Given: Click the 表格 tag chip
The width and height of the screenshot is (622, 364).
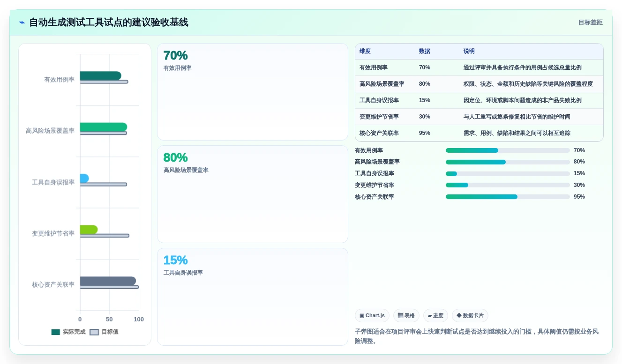Looking at the screenshot, I should click(x=406, y=316).
